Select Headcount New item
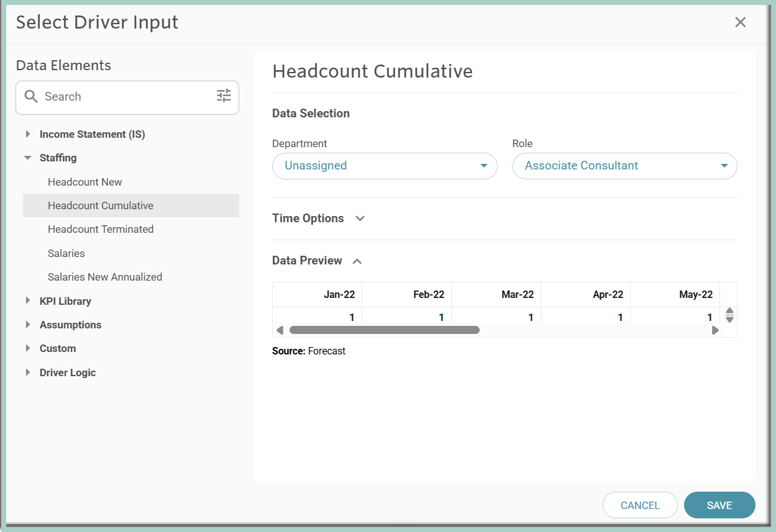This screenshot has height=532, width=776. (131, 182)
